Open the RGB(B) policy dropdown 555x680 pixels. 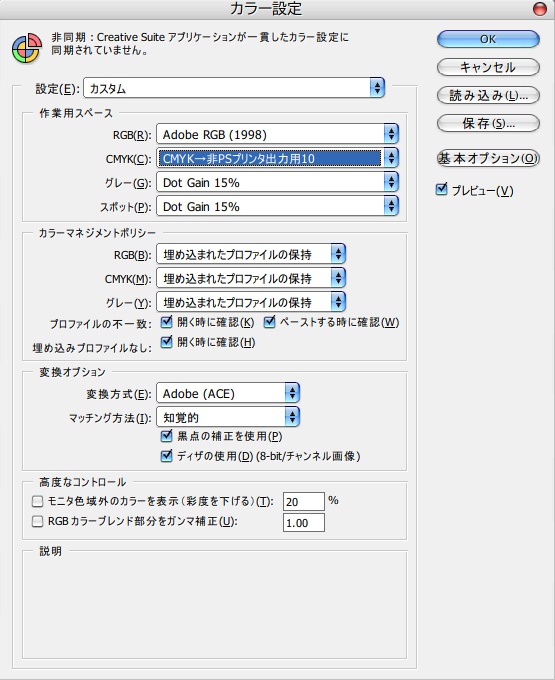pos(251,254)
